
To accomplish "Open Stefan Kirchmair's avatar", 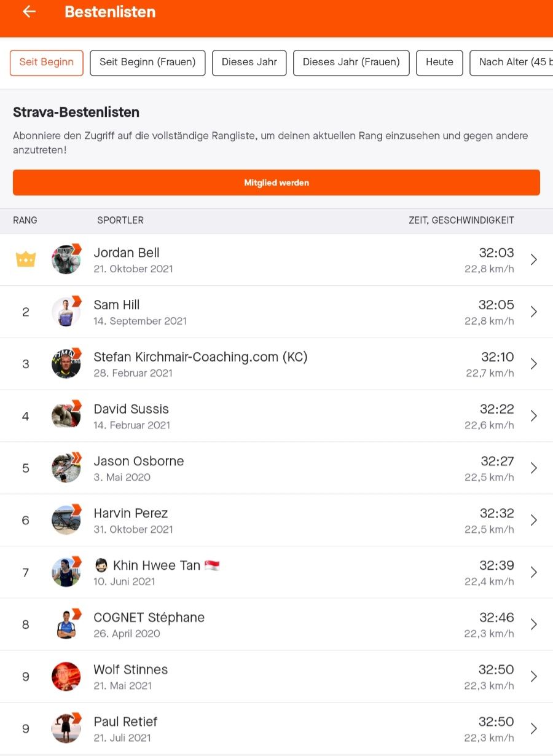I will [66, 364].
